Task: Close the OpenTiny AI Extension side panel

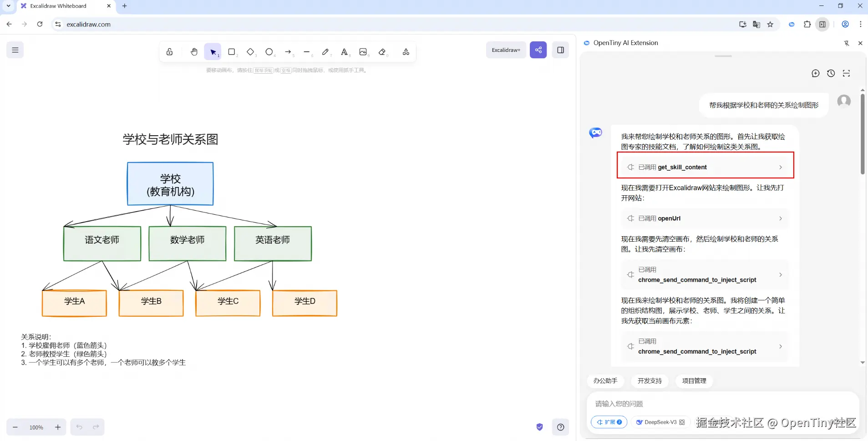Action: click(860, 43)
